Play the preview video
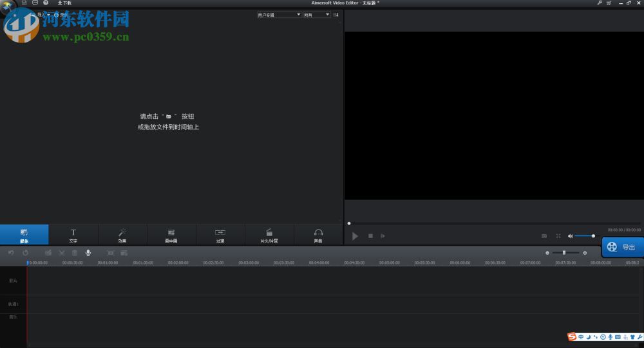The height and width of the screenshot is (348, 644). point(355,236)
